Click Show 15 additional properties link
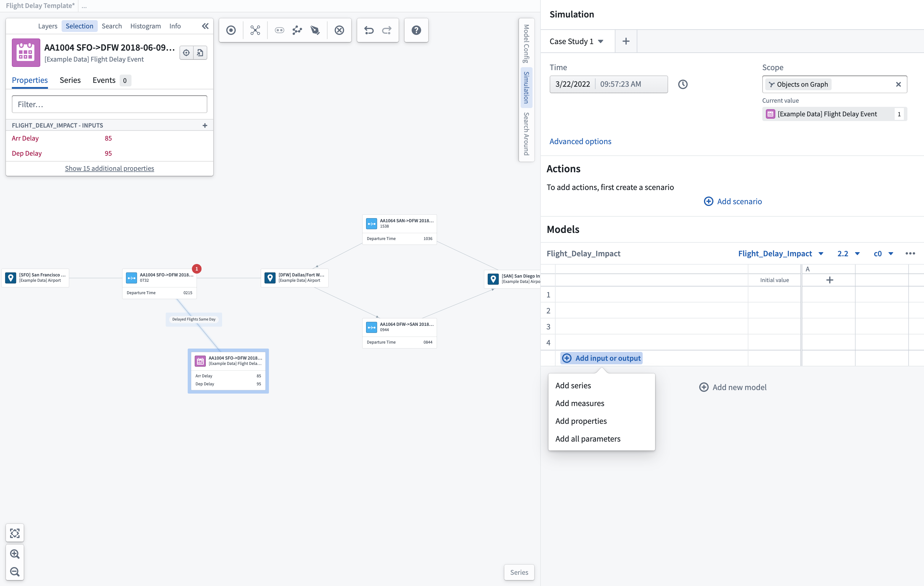The image size is (924, 586). click(109, 168)
